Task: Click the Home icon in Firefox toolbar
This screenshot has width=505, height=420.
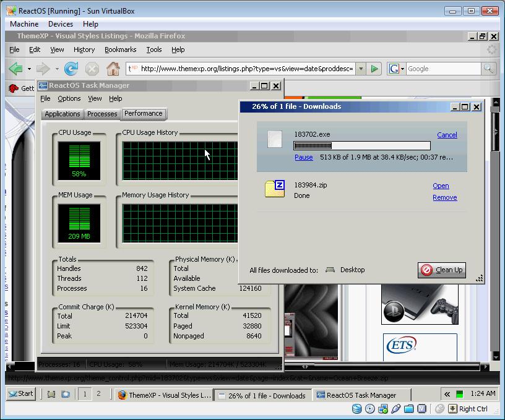Action: [x=113, y=69]
